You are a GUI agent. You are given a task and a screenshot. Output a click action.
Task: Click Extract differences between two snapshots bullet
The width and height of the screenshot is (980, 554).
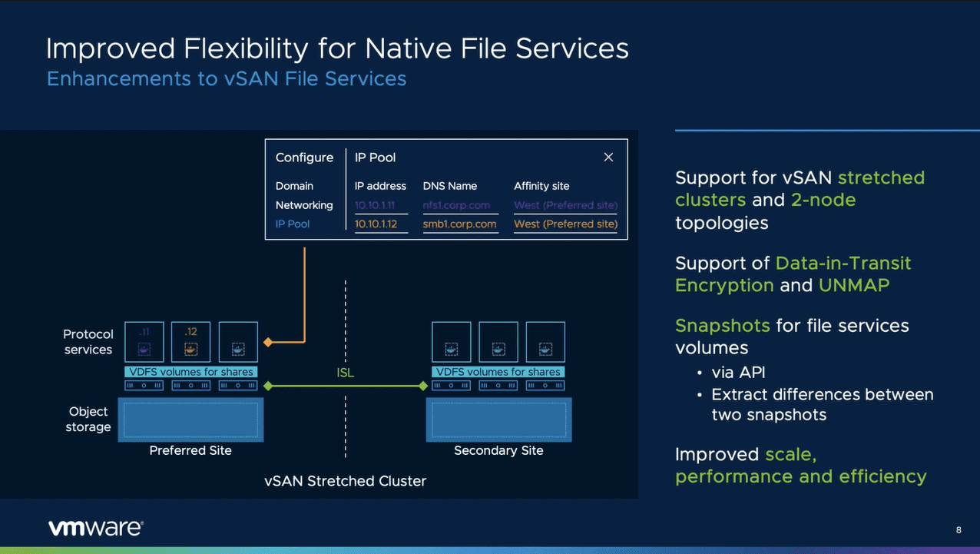pyautogui.click(x=823, y=404)
